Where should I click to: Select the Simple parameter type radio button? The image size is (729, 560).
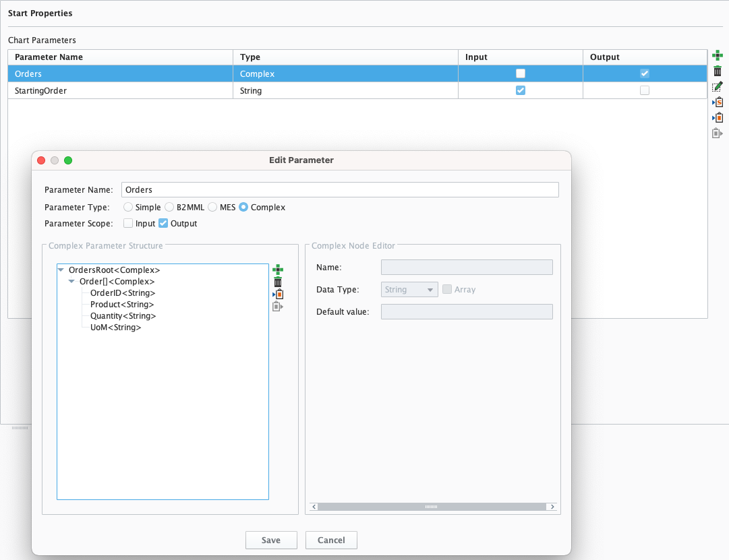(x=128, y=208)
